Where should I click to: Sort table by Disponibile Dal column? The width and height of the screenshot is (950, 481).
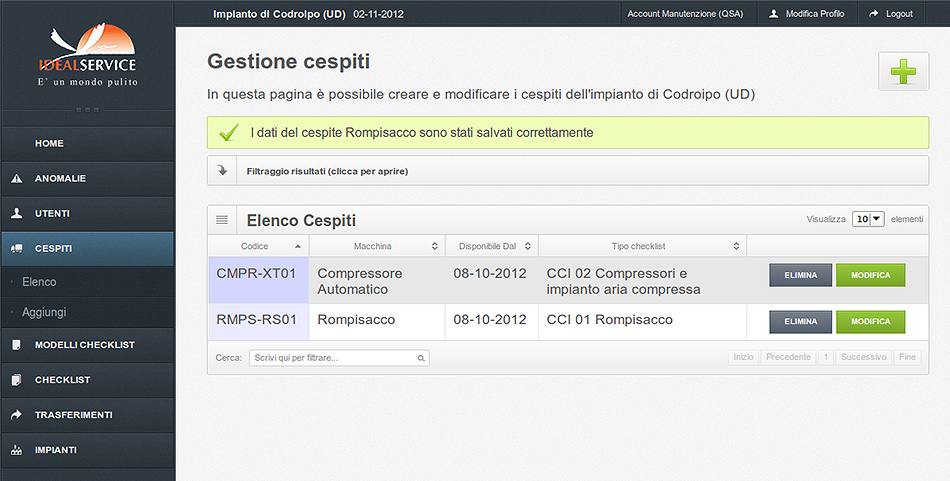(x=491, y=246)
